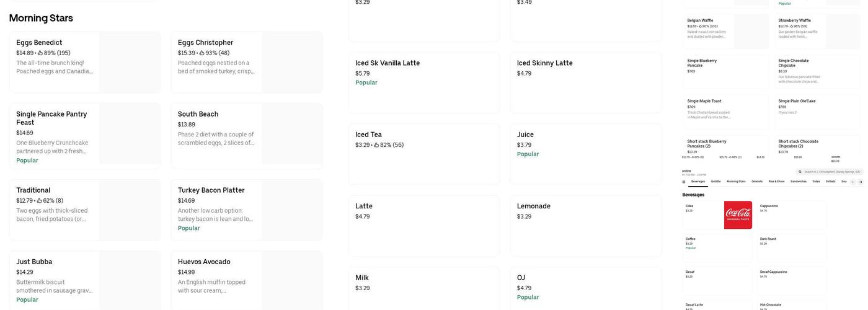This screenshot has height=310, width=868.
Task: Click the search magnifier icon
Action: pyautogui.click(x=800, y=172)
